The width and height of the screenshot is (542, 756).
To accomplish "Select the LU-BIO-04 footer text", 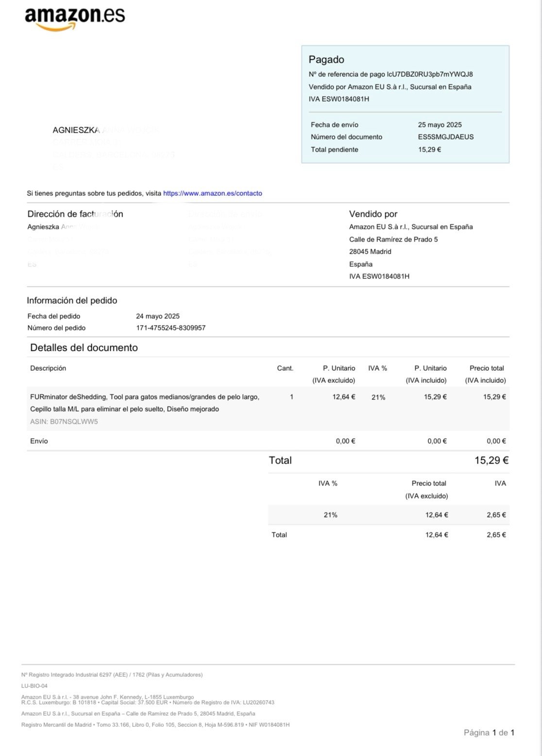I will [x=34, y=686].
